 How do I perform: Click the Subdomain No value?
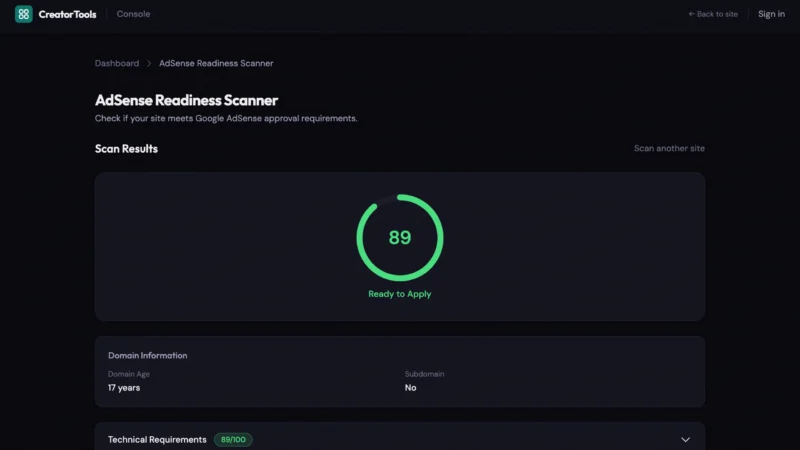[x=410, y=388]
